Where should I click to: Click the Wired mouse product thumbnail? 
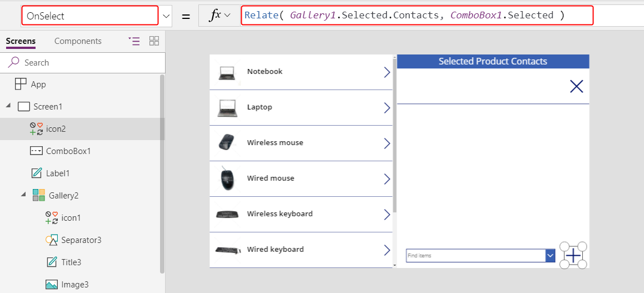point(227,178)
